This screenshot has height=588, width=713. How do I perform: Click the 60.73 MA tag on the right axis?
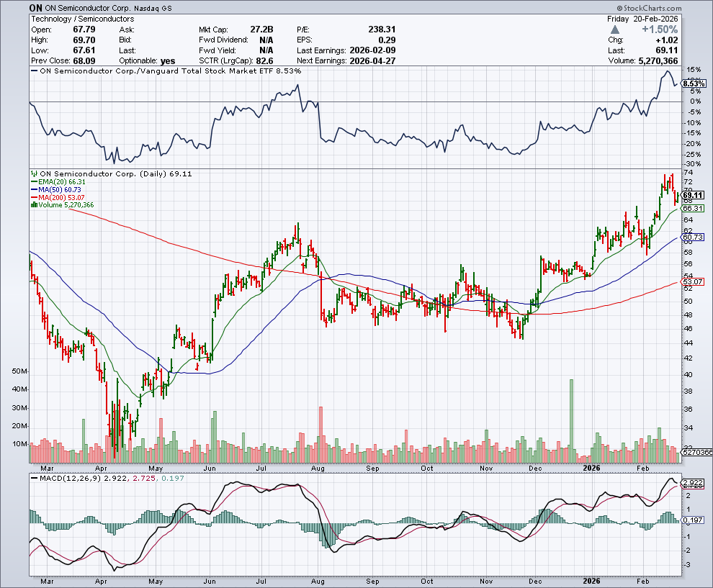[x=694, y=238]
